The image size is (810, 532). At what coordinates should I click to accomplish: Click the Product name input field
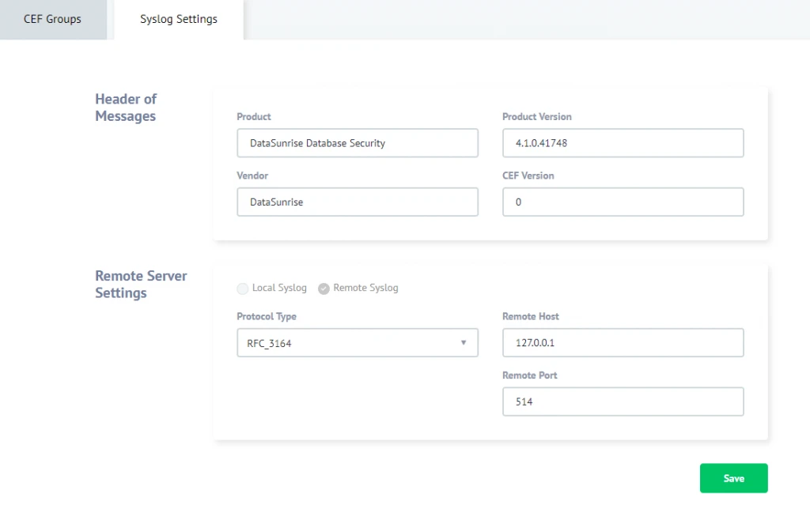(x=358, y=143)
